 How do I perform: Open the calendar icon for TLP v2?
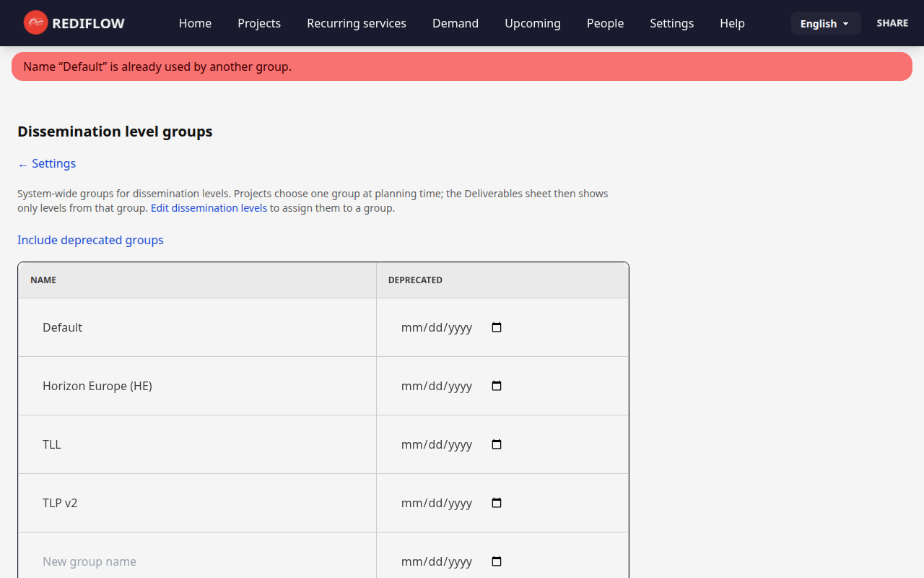coord(496,503)
